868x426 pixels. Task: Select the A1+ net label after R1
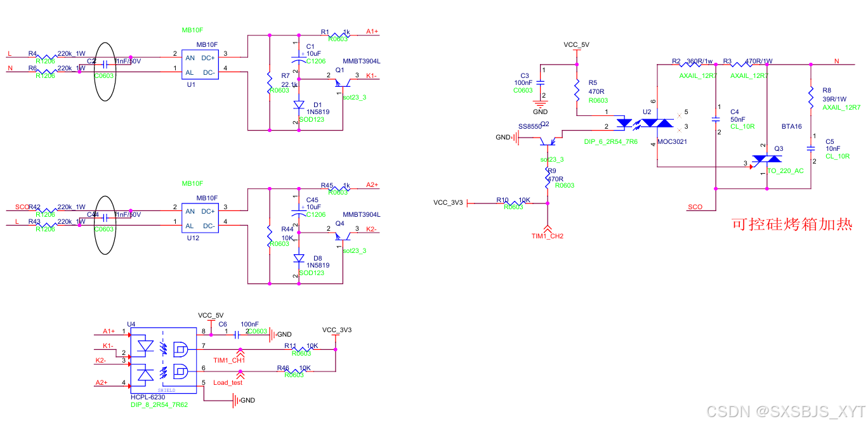point(372,30)
